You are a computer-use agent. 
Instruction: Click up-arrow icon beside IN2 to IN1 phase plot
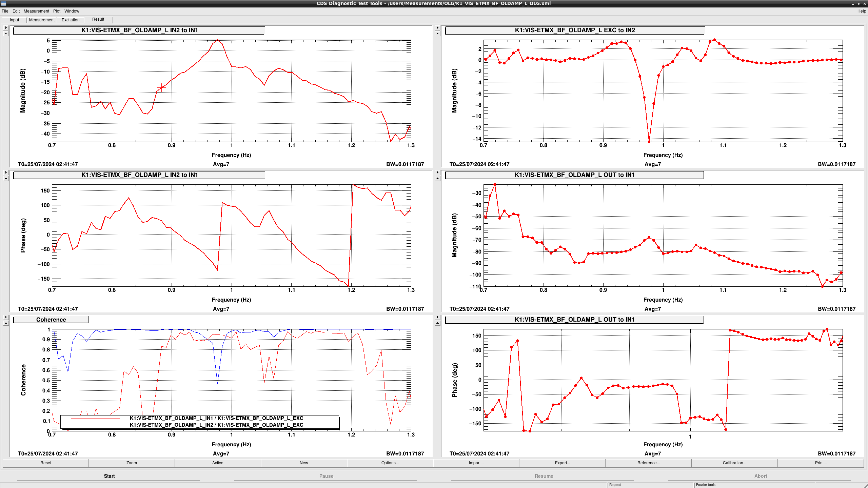[x=6, y=178]
